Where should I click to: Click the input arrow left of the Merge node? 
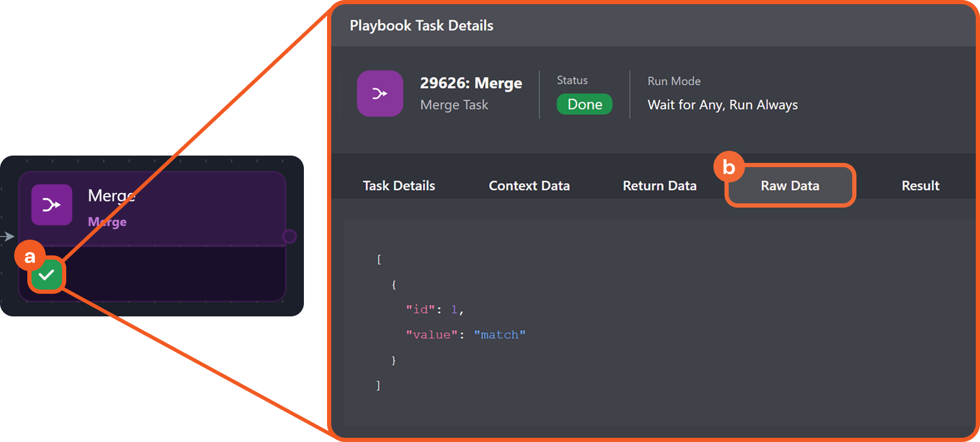pos(7,237)
